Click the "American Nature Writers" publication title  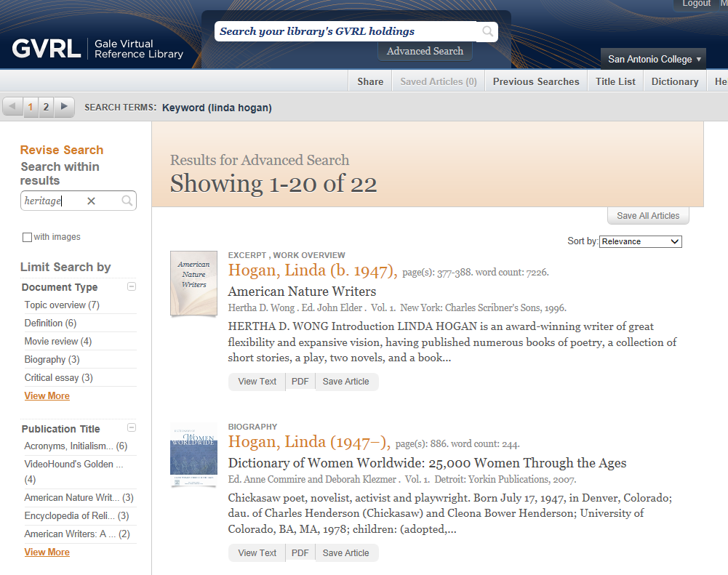coord(302,291)
